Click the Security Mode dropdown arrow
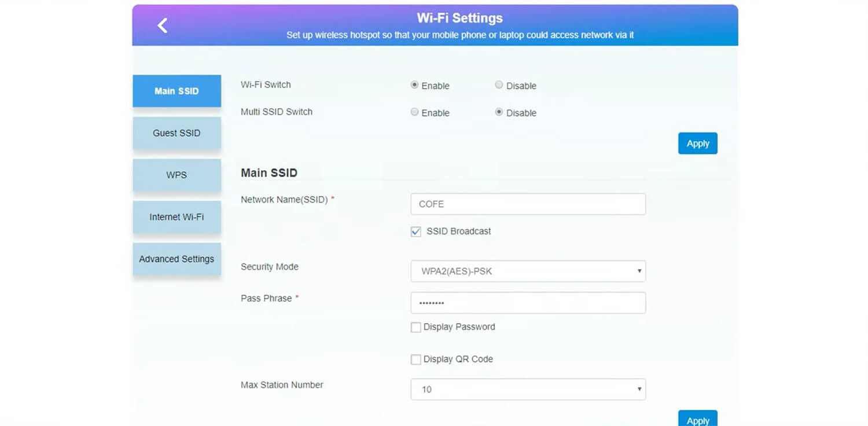The width and height of the screenshot is (868, 426). (639, 271)
